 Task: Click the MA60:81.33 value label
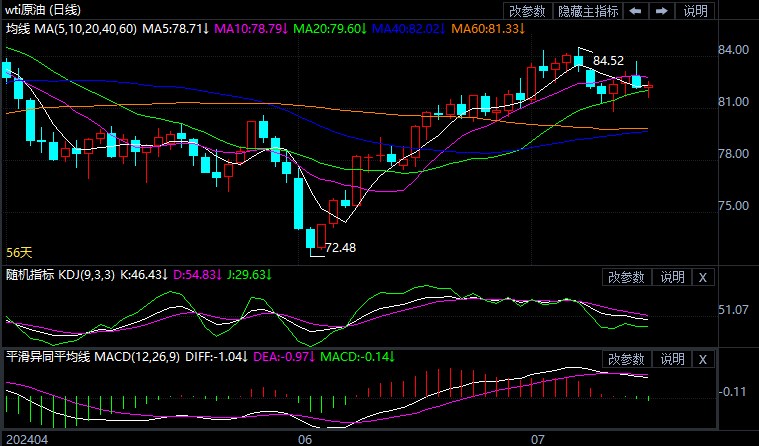pos(488,29)
